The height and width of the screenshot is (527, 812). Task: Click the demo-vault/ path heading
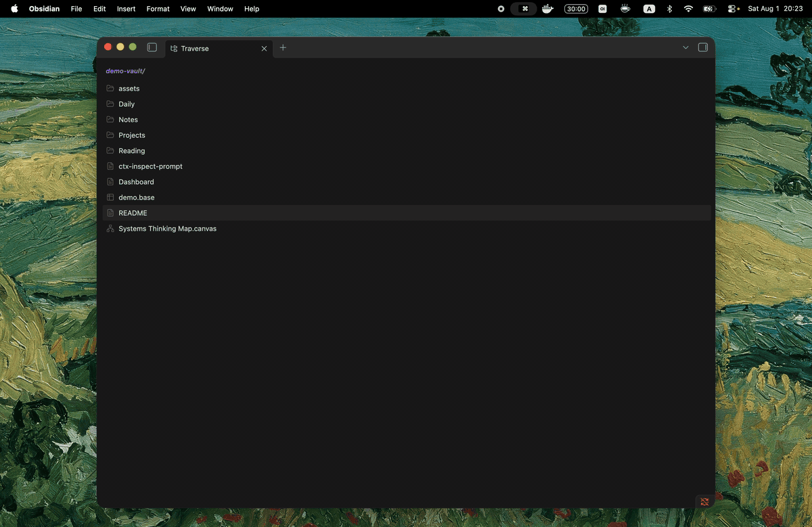(x=125, y=71)
